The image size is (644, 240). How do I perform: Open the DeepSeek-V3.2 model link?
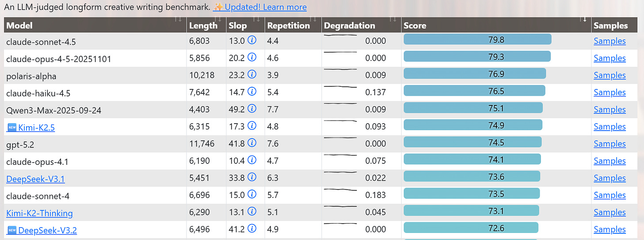[48, 230]
